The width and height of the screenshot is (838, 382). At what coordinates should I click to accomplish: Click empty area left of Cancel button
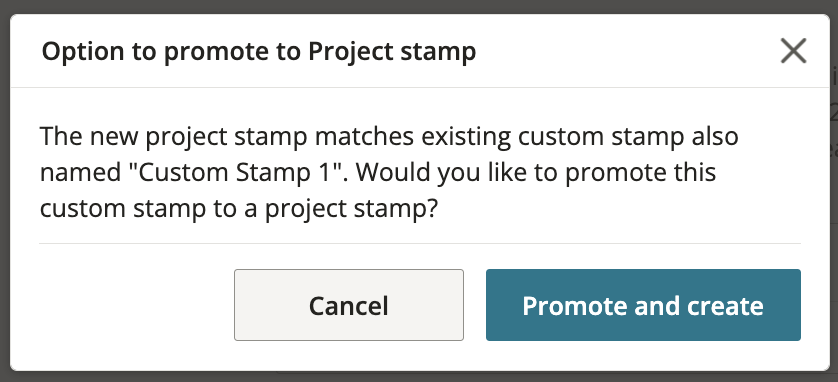tap(136, 305)
